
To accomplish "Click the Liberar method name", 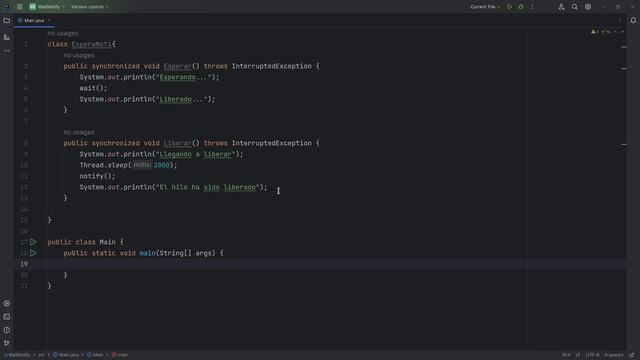I will pos(178,143).
